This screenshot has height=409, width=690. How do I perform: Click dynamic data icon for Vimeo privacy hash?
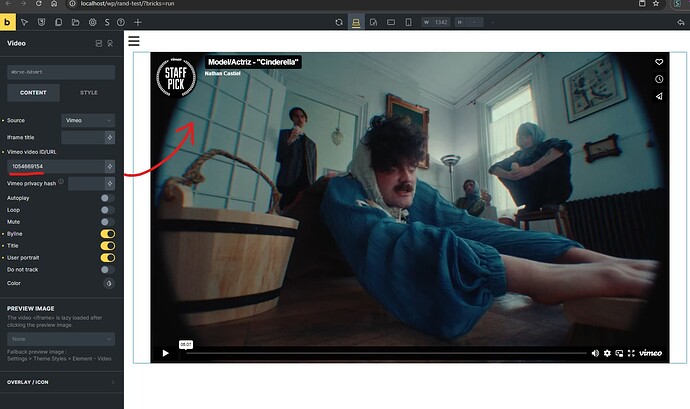click(x=110, y=184)
